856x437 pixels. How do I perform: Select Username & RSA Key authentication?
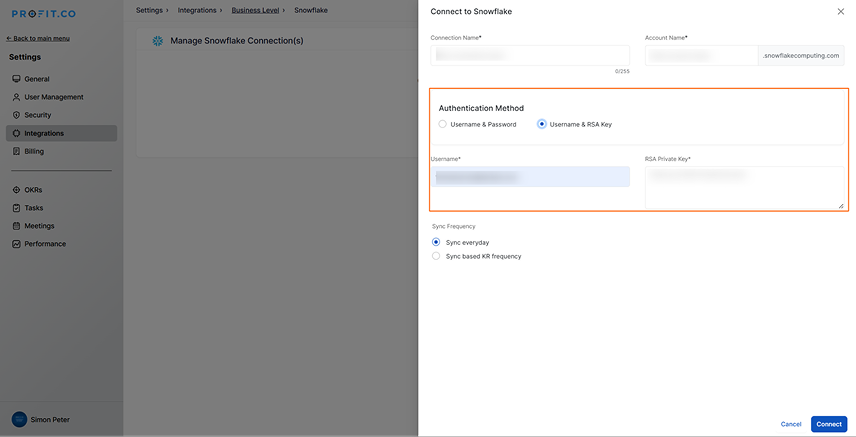tap(542, 124)
